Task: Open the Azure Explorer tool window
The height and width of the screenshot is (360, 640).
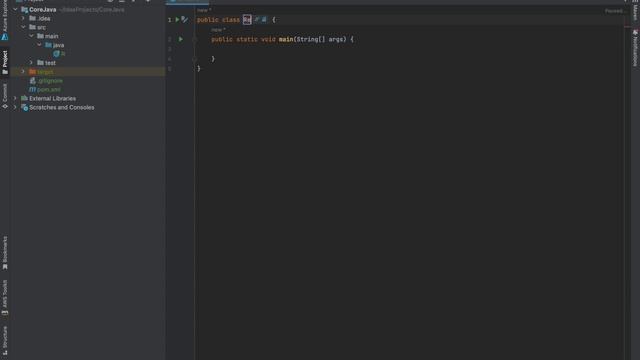Action: 4,20
